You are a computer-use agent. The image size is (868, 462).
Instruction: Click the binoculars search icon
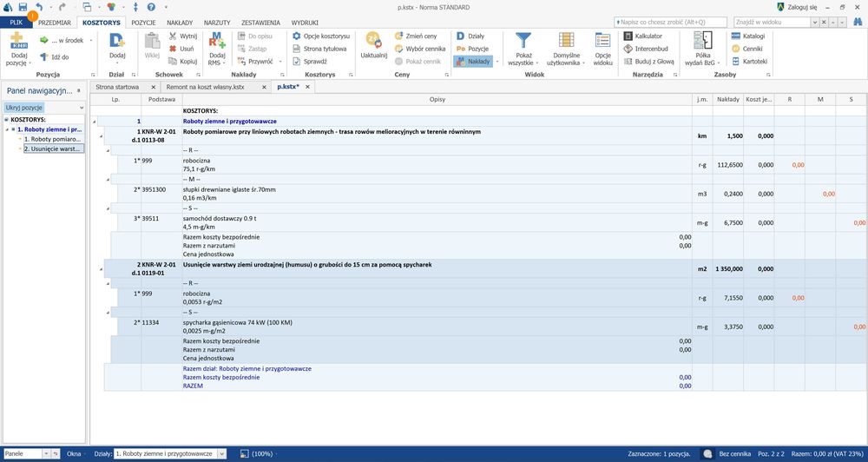pos(858,22)
